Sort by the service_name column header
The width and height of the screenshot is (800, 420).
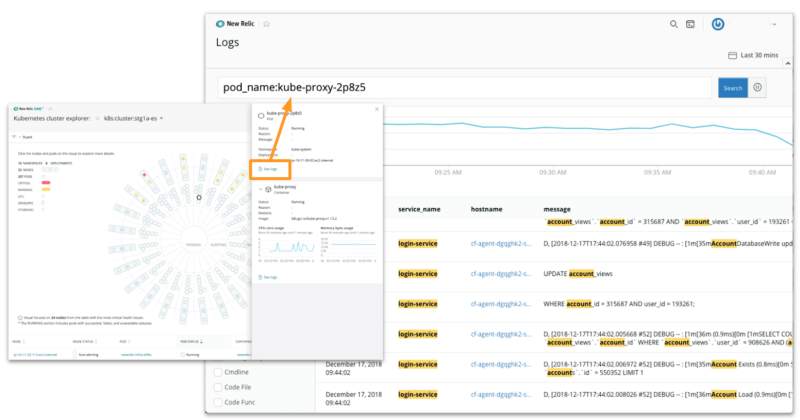click(x=419, y=209)
